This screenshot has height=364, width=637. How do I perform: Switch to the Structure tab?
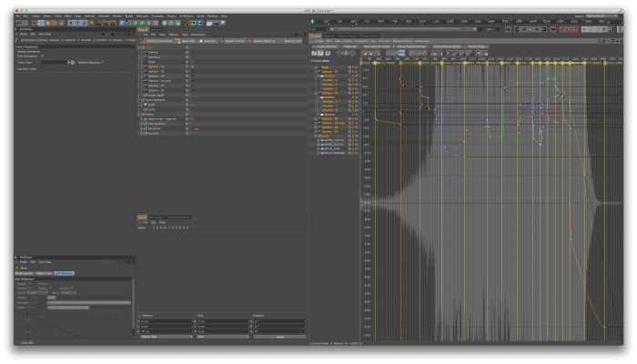click(157, 30)
